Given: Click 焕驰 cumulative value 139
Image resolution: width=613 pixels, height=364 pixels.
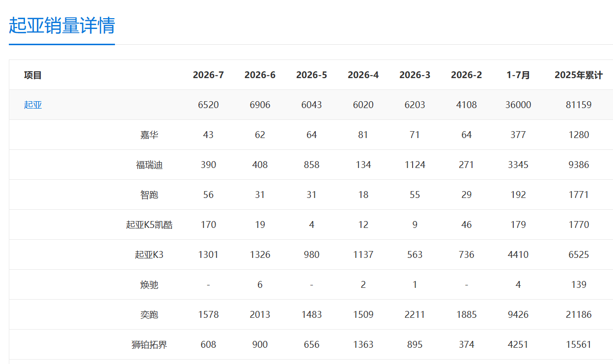Looking at the screenshot, I should point(579,284).
